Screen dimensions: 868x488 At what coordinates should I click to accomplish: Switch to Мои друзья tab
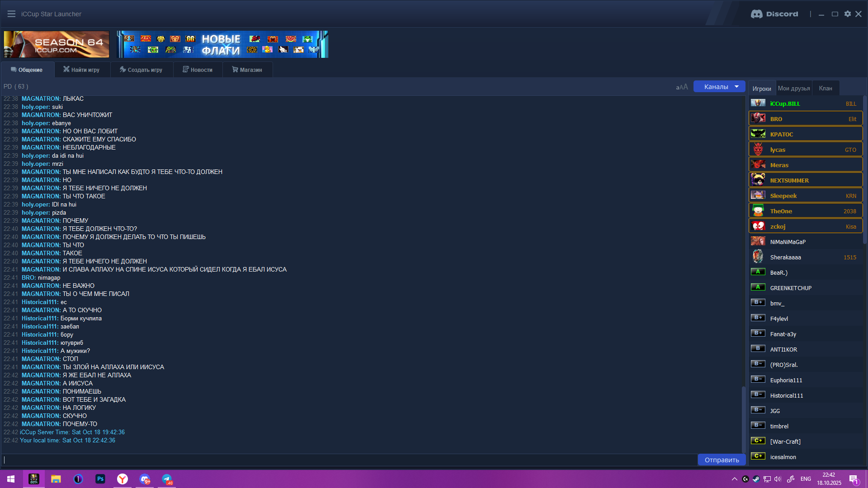coord(794,89)
